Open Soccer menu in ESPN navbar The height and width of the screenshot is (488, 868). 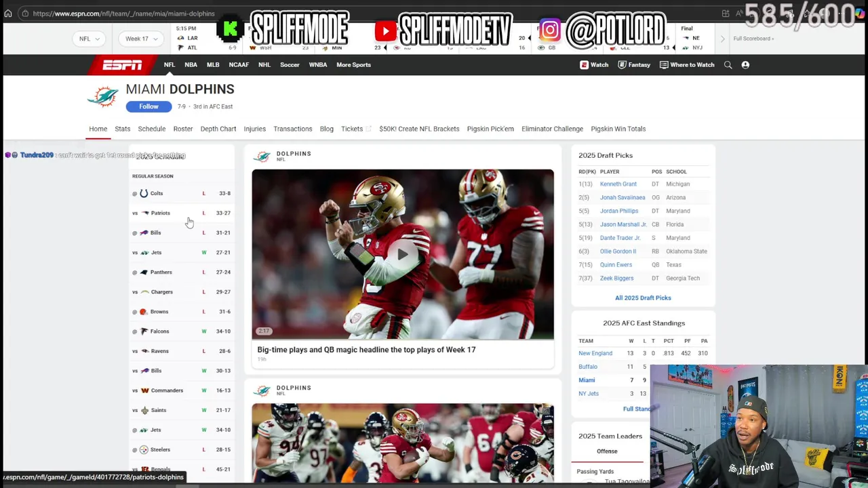(290, 65)
